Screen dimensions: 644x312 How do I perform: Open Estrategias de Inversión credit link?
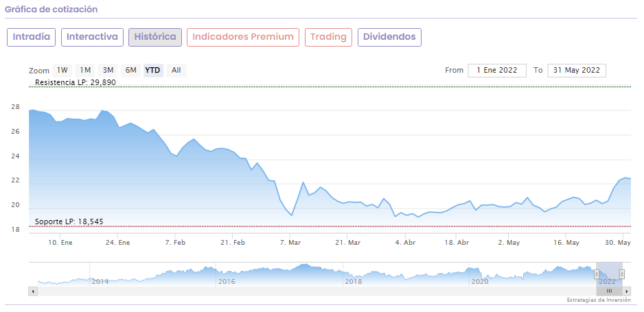point(598,300)
